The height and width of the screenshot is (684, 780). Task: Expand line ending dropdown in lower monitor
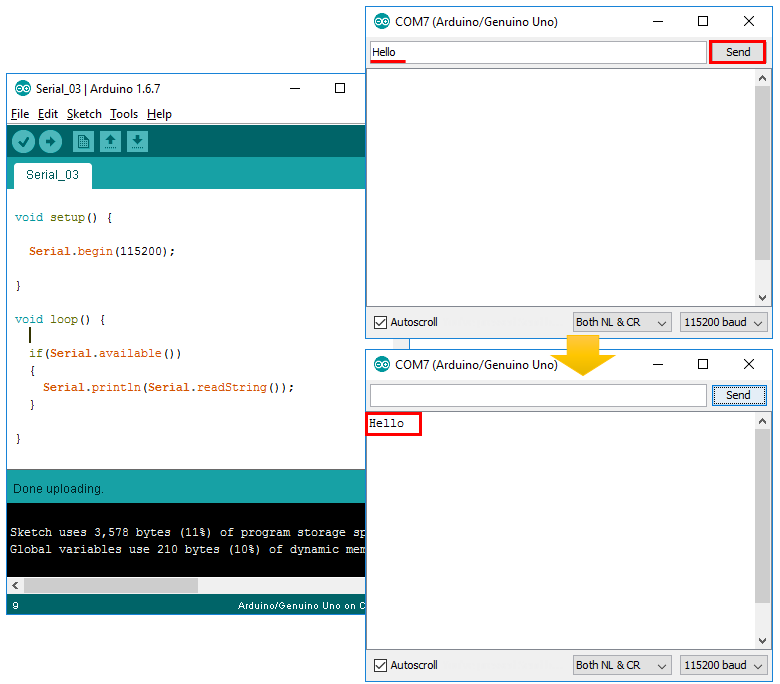(622, 665)
